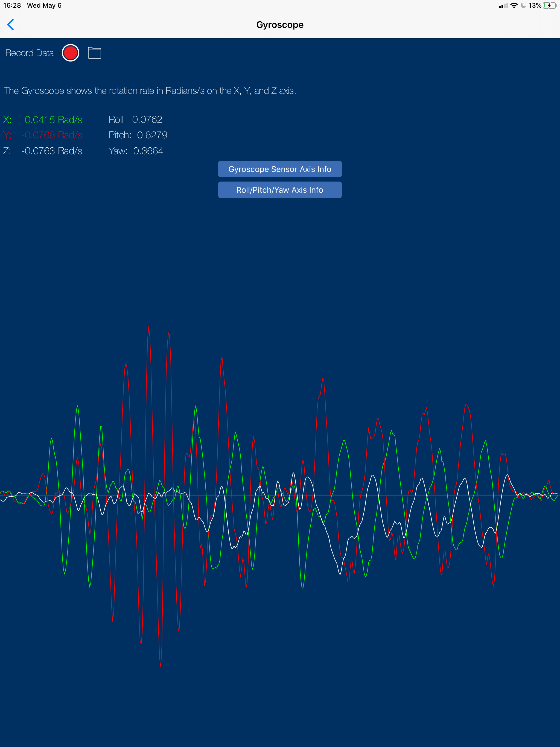Tap the Gyroscope title in the nav bar

pyautogui.click(x=280, y=25)
